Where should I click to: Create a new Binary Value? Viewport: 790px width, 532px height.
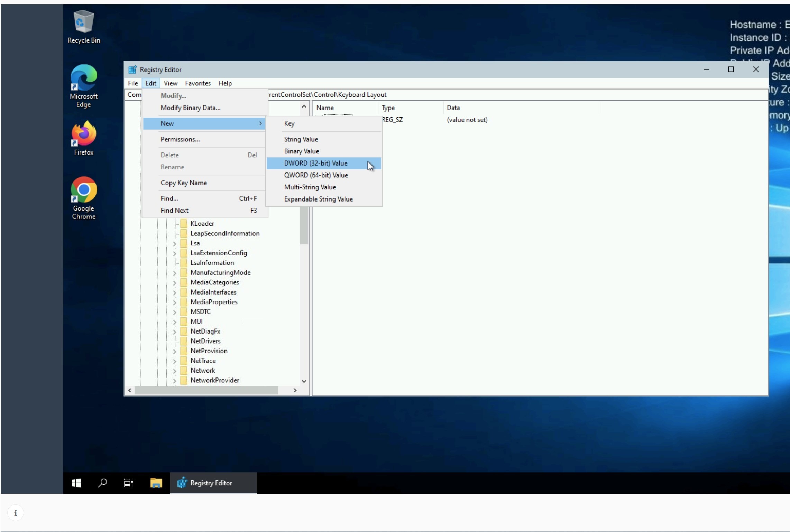coord(324,151)
